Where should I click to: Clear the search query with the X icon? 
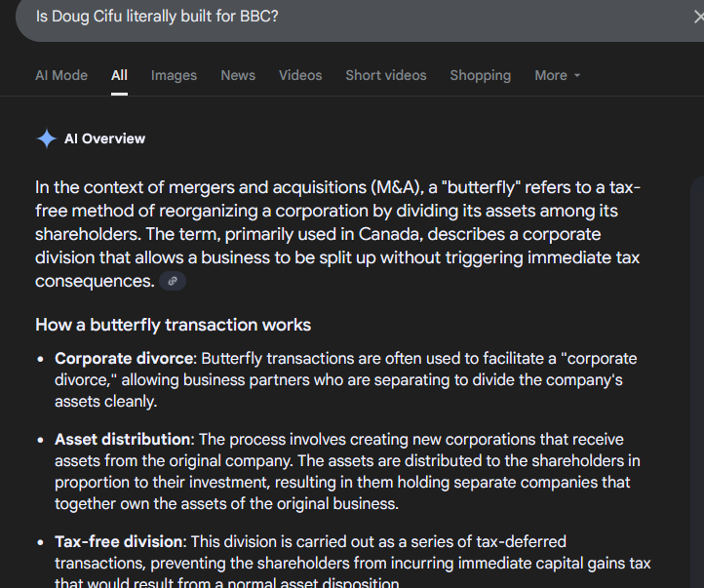686,17
